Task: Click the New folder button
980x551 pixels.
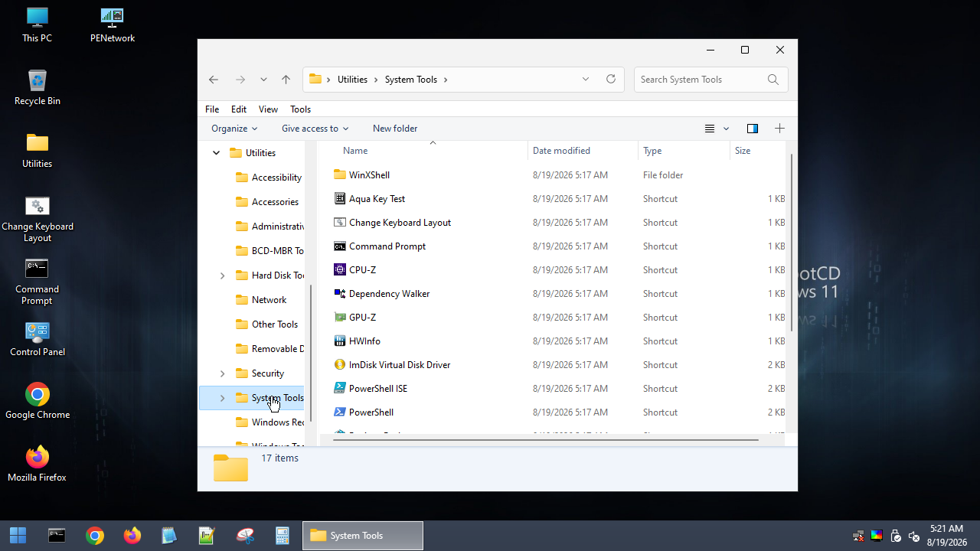Action: pyautogui.click(x=395, y=129)
